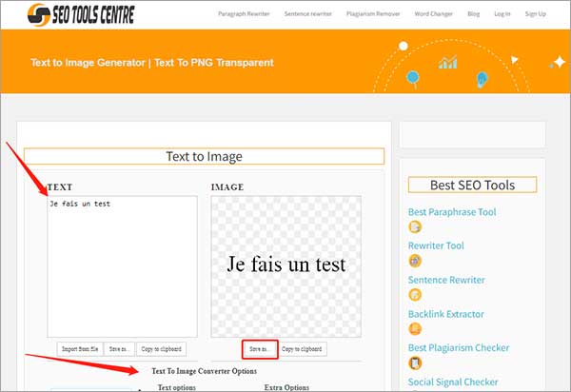
Task: Click the Sentence Rewriter sidebar icon
Action: [415, 295]
